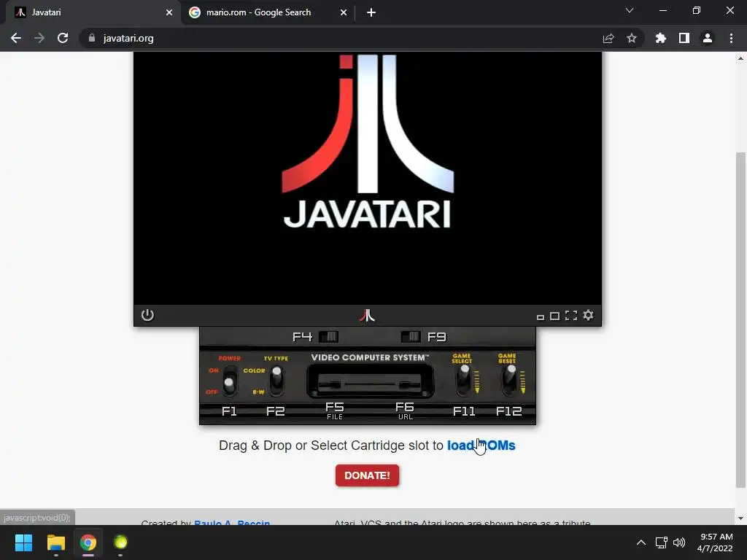Click F5 FILE to load cartridge
747x560 pixels.
(334, 411)
